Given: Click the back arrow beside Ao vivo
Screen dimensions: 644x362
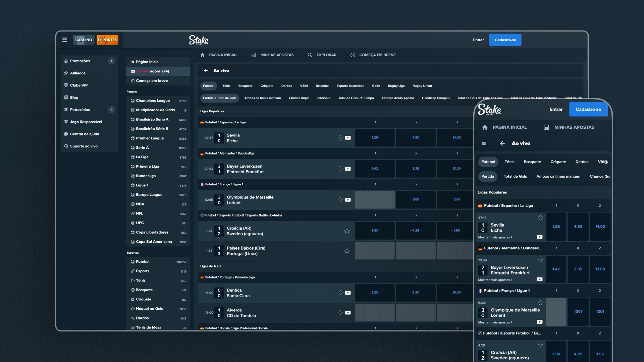Looking at the screenshot, I should [206, 70].
